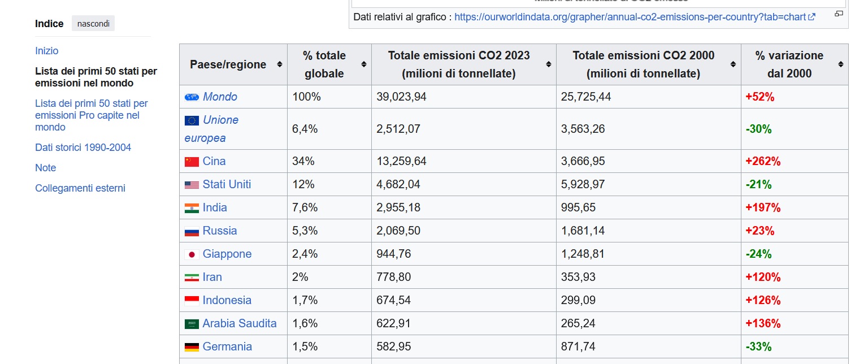Click the Germany flag icon
The image size is (868, 364).
tap(192, 347)
